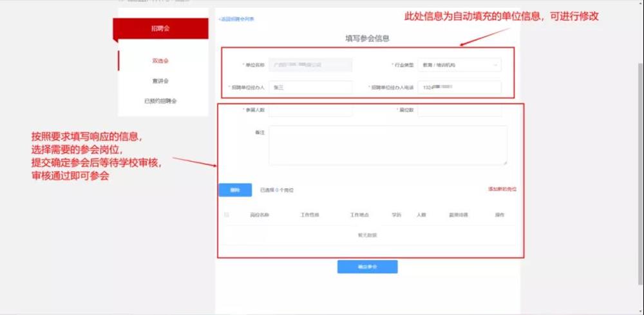Select 双选会 in the sidebar
Screen dimensions: 644x315
coord(160,61)
